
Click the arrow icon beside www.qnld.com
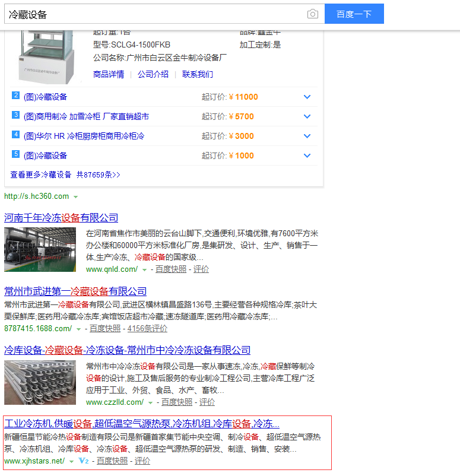[x=144, y=270]
